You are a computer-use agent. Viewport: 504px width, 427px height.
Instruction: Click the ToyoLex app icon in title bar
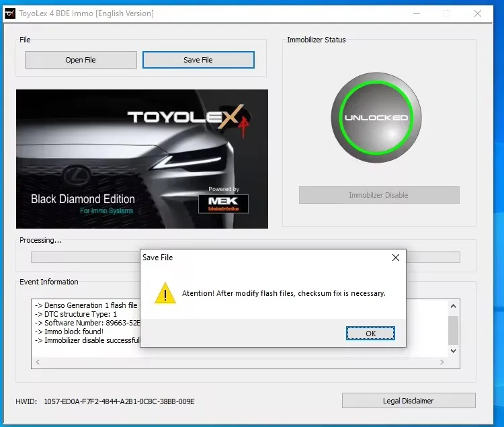click(10, 13)
